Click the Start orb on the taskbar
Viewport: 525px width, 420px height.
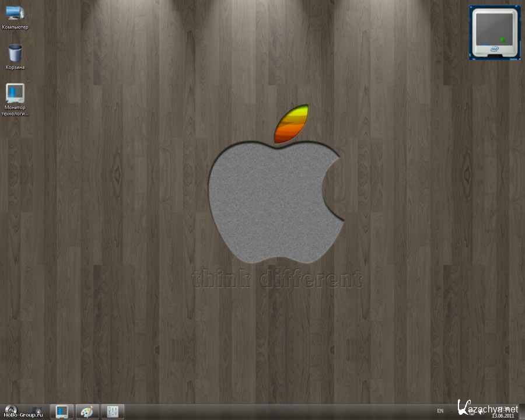point(12,410)
